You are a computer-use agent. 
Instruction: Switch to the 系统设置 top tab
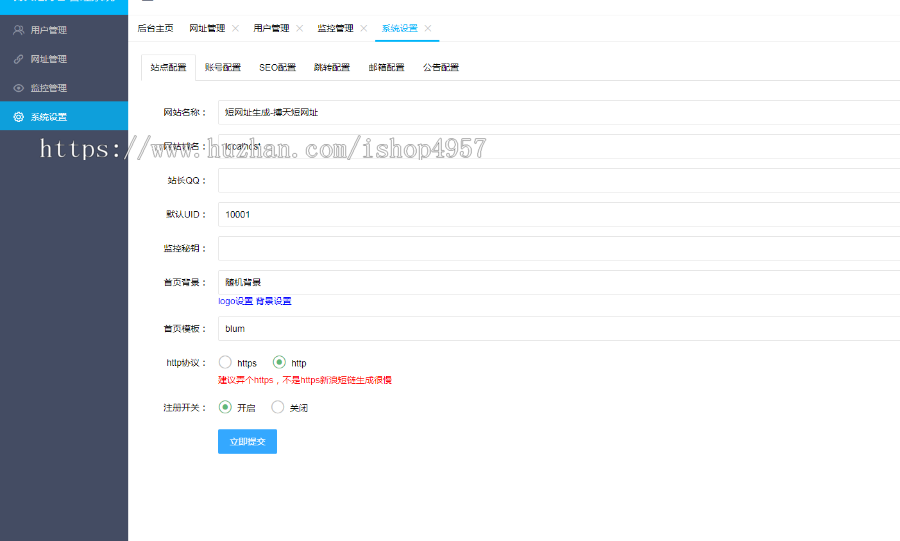coord(400,28)
